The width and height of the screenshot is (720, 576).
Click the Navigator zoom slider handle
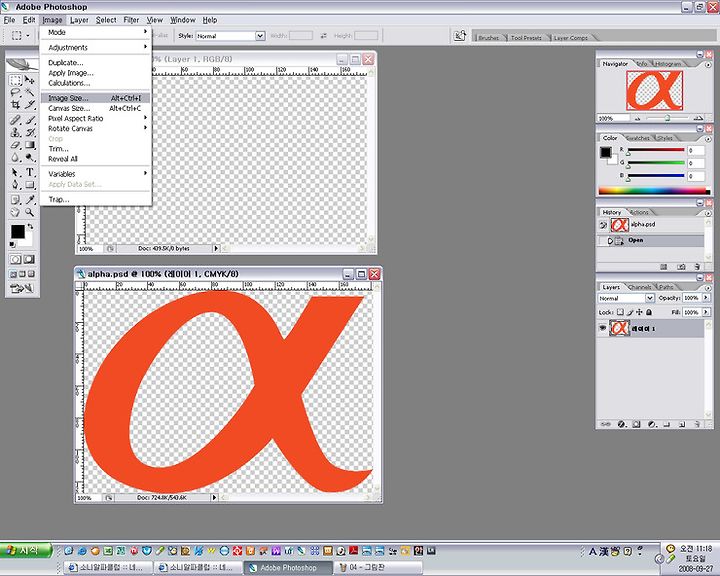point(668,118)
